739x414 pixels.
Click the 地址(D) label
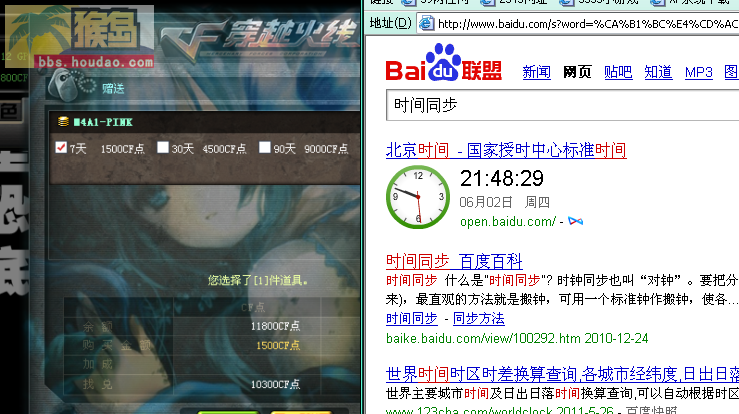pos(391,23)
